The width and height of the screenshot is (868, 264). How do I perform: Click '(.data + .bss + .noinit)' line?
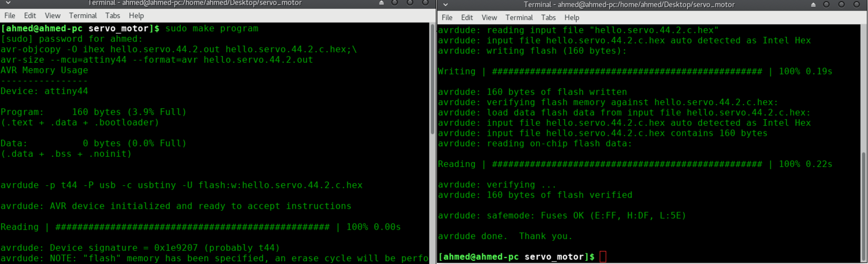(x=66, y=154)
